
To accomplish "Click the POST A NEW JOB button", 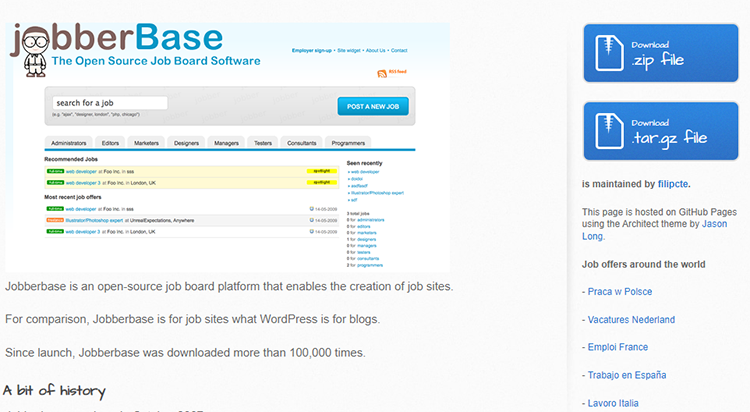I will tap(373, 106).
